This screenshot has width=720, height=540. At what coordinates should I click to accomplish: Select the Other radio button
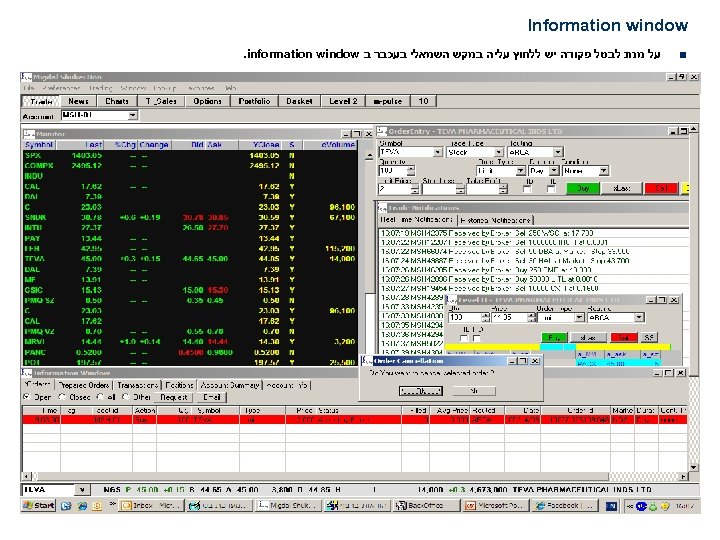point(125,397)
